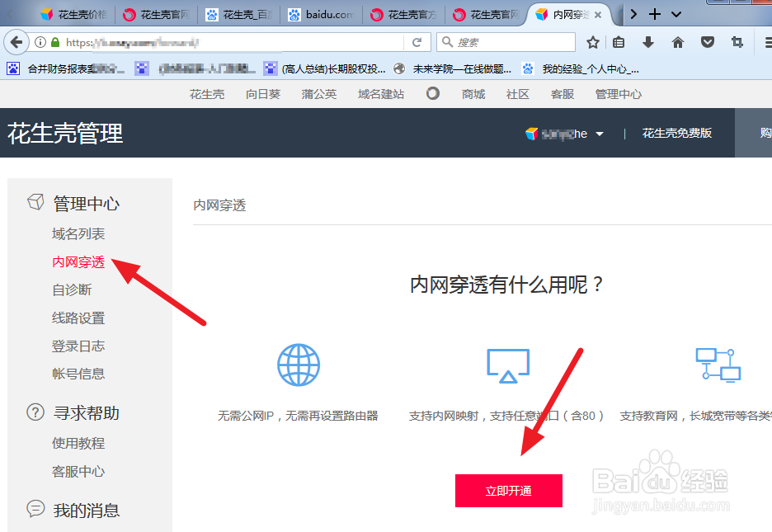The height and width of the screenshot is (532, 772).
Task: Open the downloads arrow icon
Action: coord(648,42)
